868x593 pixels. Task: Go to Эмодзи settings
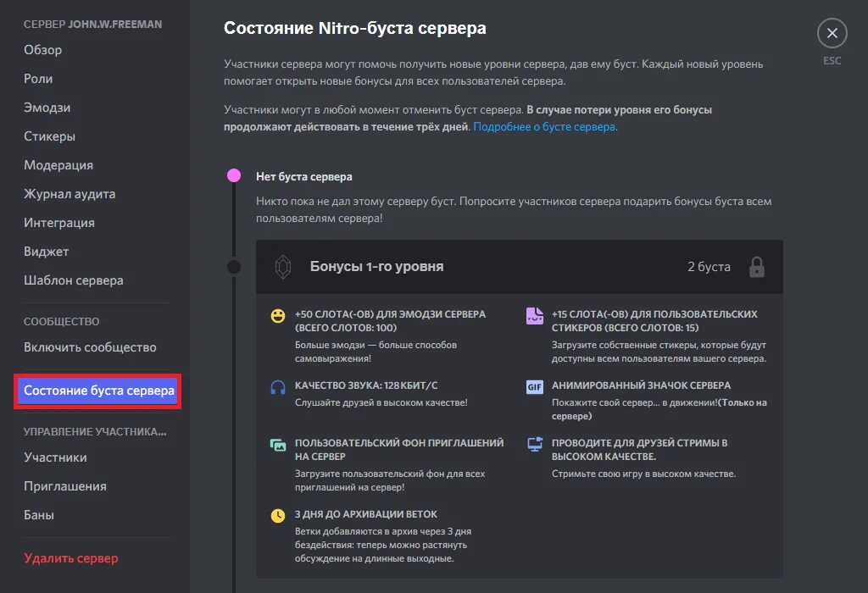[x=47, y=108]
